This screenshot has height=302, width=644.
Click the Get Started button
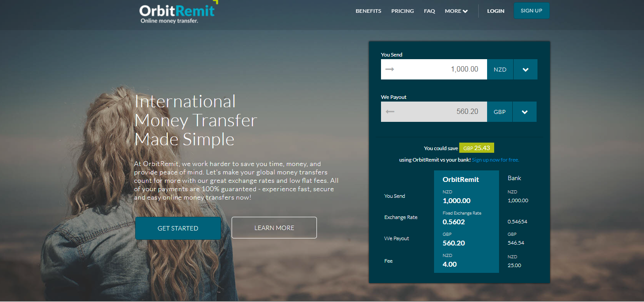pyautogui.click(x=178, y=228)
